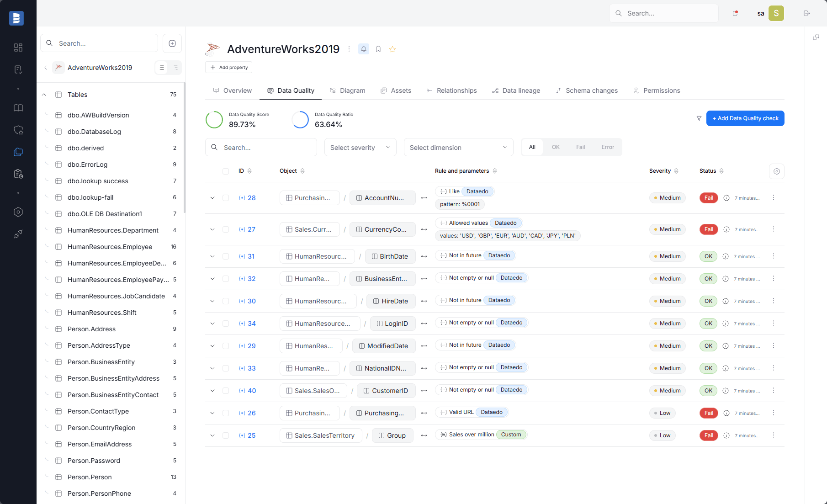Image resolution: width=827 pixels, height=504 pixels.
Task: Select the checkbox for check 34
Action: [226, 324]
